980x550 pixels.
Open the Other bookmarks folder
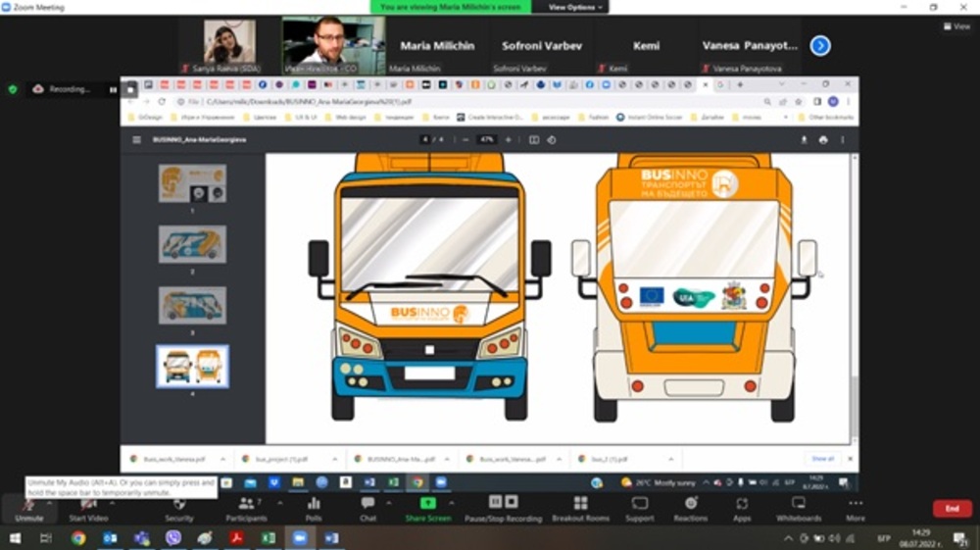[825, 118]
